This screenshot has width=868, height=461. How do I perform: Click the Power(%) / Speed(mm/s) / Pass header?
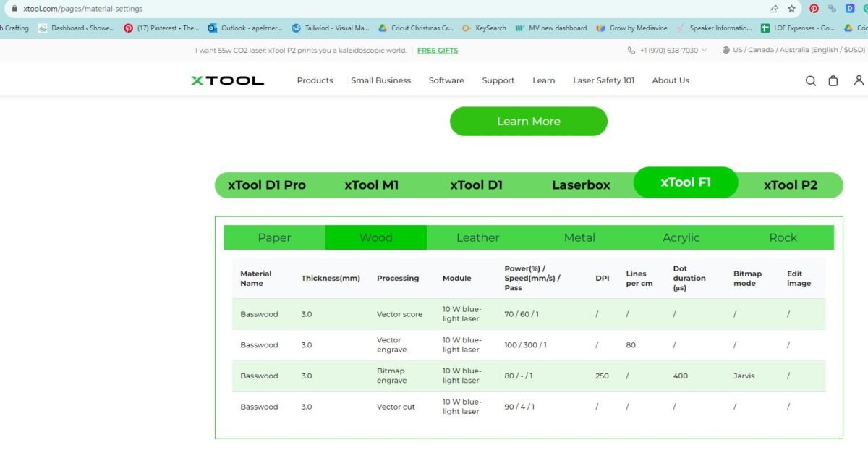(x=532, y=278)
